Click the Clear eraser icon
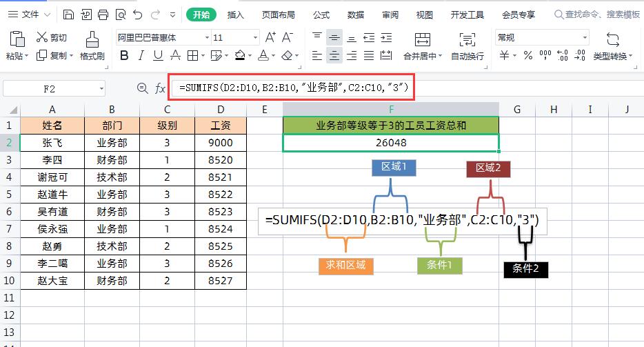This screenshot has height=347, width=644. point(287,55)
